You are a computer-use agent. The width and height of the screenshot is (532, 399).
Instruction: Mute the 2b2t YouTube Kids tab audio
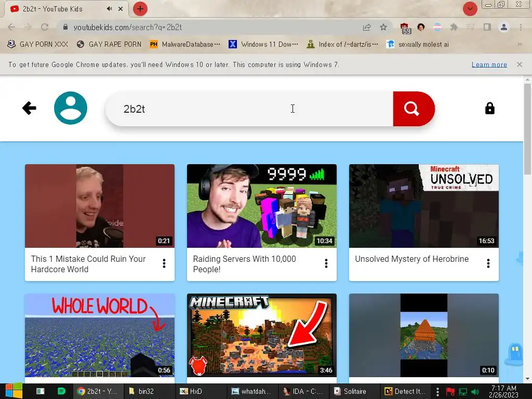(109, 9)
